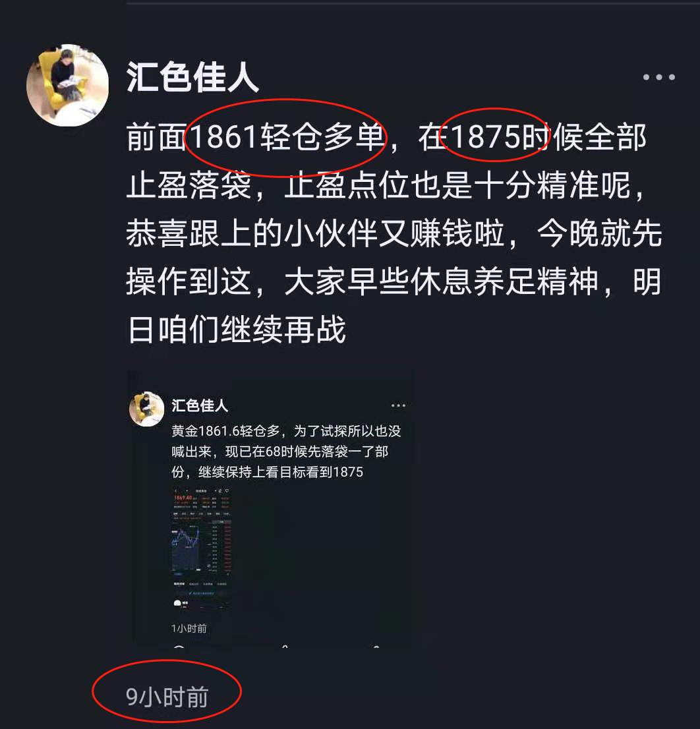Screen dimensions: 700x729
Task: Tap the red 1869.40 price in chart
Action: pyautogui.click(x=183, y=498)
